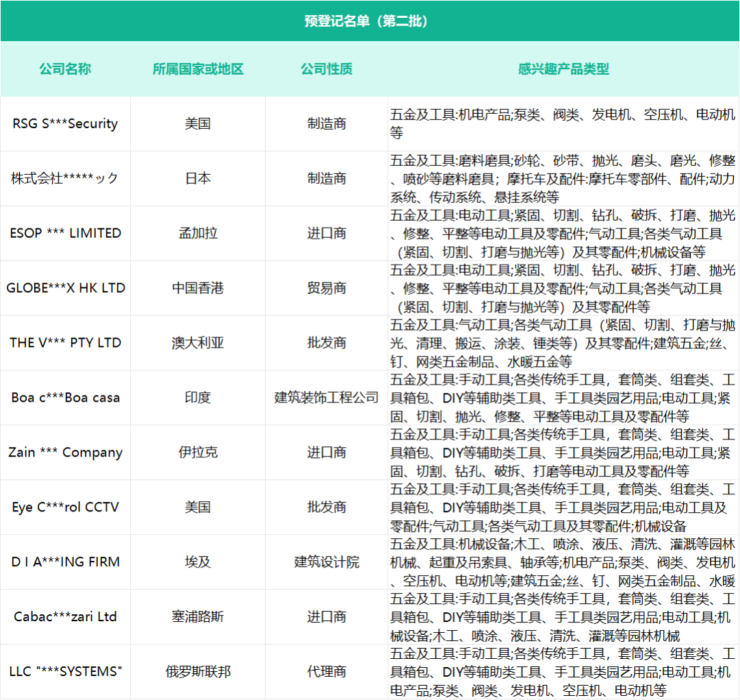
Task: Select ESOP *** LIMITED company name
Action: point(64,233)
